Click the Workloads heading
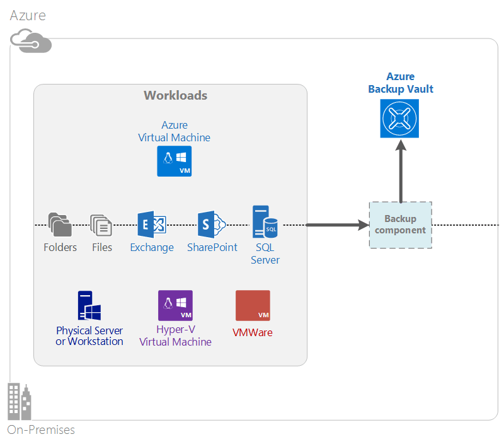 (x=176, y=96)
